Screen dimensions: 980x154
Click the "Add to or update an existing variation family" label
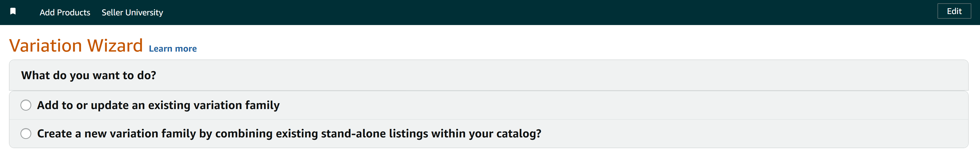click(158, 105)
